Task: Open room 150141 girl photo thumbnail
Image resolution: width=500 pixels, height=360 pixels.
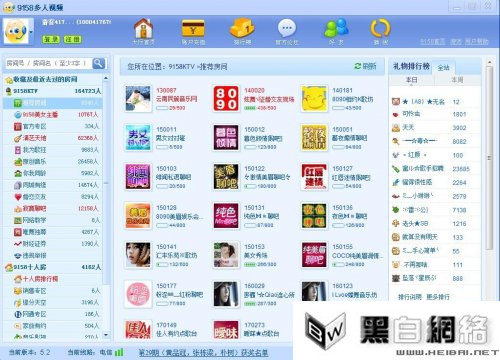Action: pos(138,255)
